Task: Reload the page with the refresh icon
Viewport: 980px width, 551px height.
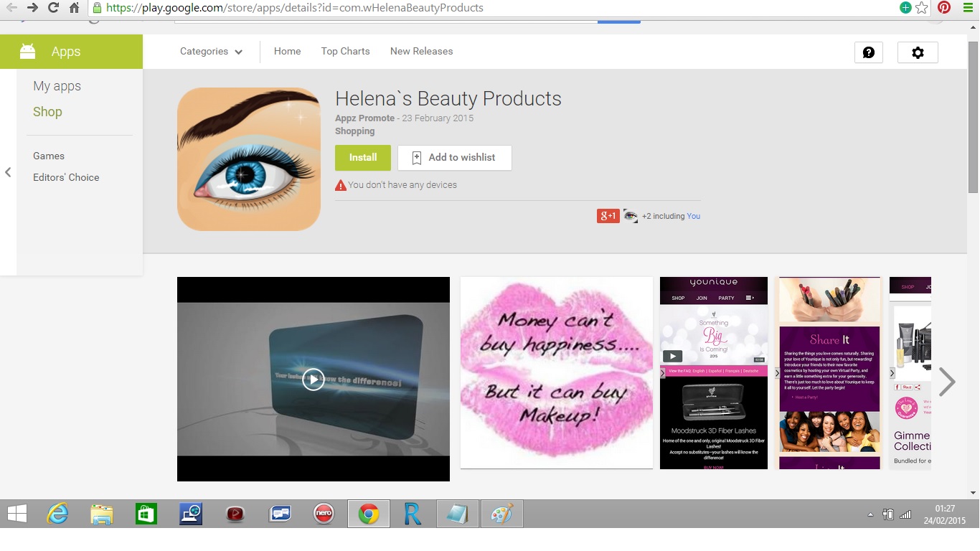Action: click(x=53, y=8)
